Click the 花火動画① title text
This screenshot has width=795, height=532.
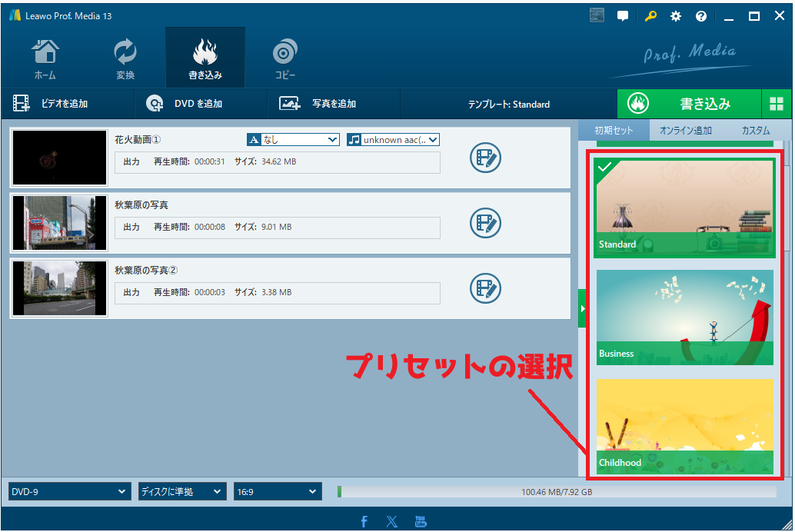click(138, 139)
